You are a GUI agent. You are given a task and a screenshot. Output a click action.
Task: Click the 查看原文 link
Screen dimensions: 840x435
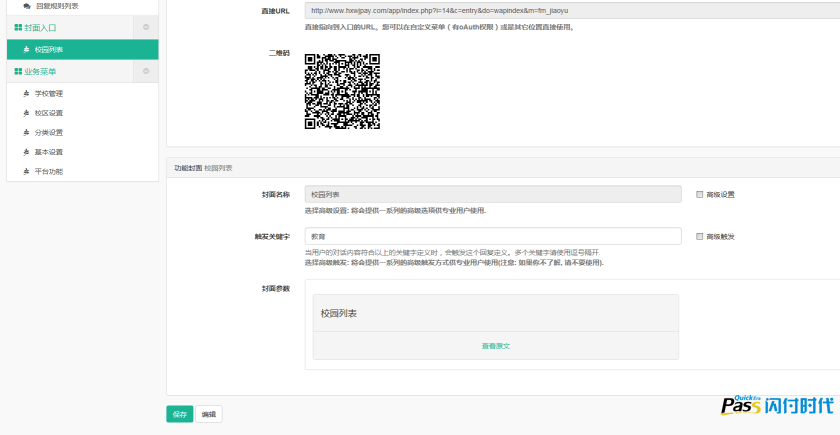tap(496, 346)
